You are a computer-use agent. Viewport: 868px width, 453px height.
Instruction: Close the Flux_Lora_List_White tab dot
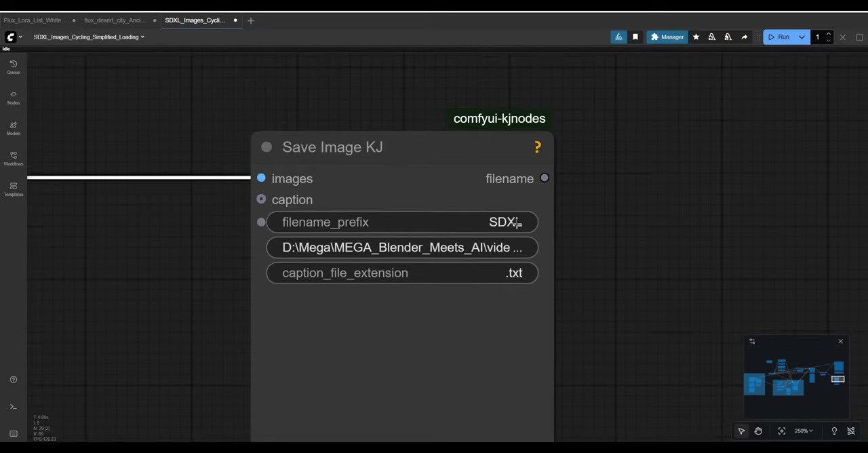(x=74, y=20)
